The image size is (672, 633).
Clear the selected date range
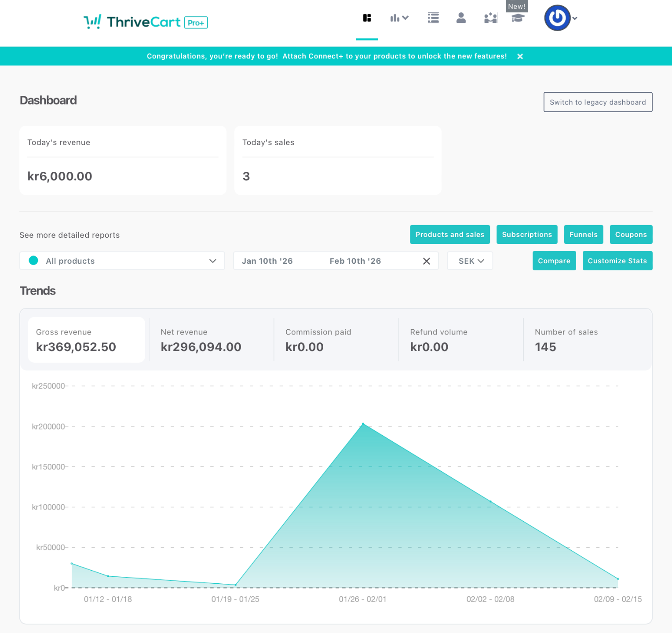point(426,261)
